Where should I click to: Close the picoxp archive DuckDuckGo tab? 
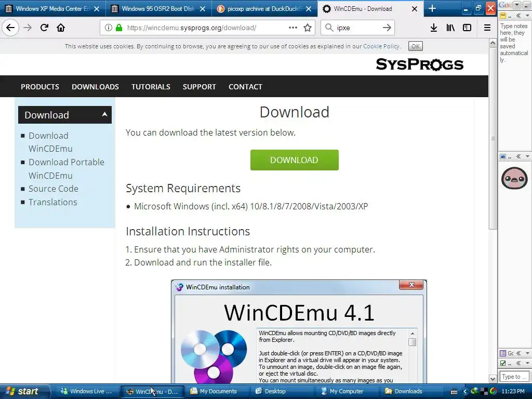[x=309, y=9]
